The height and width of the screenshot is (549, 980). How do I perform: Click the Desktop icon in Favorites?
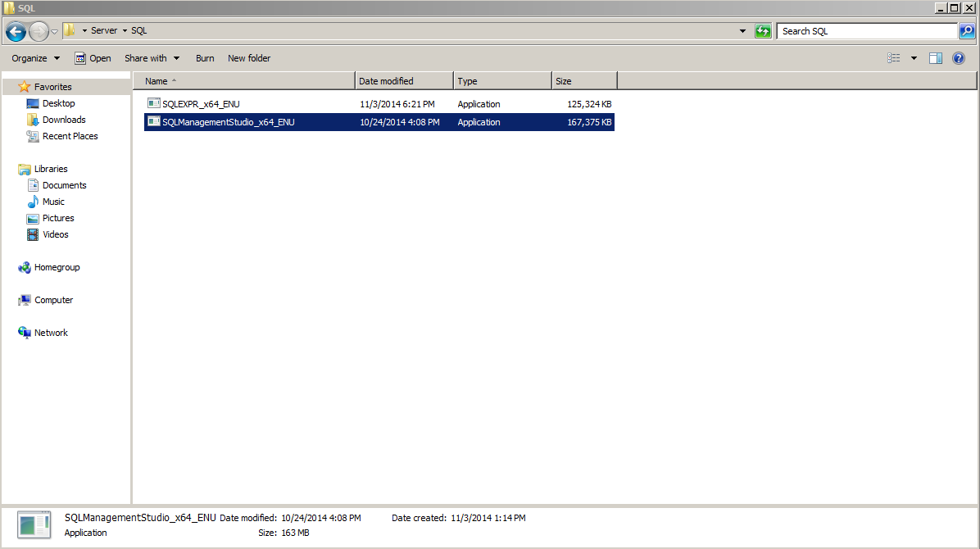[x=33, y=103]
